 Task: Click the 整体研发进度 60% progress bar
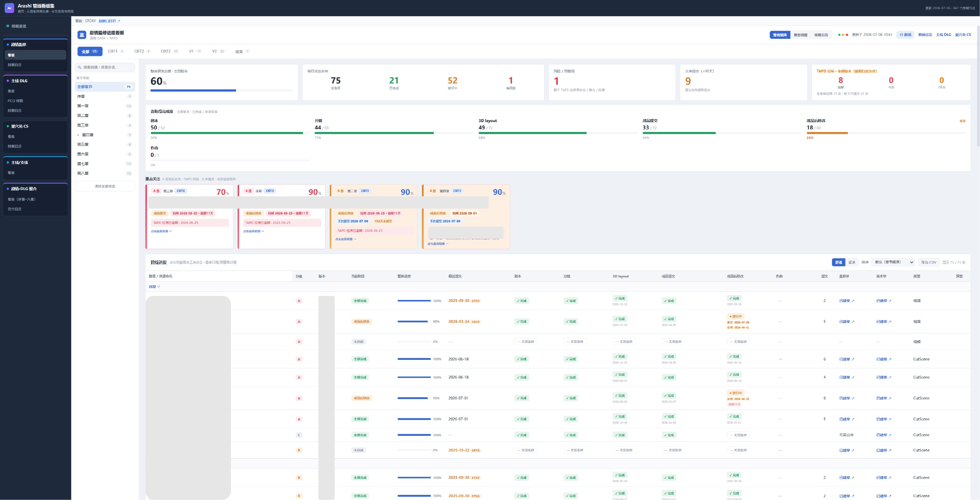221,91
